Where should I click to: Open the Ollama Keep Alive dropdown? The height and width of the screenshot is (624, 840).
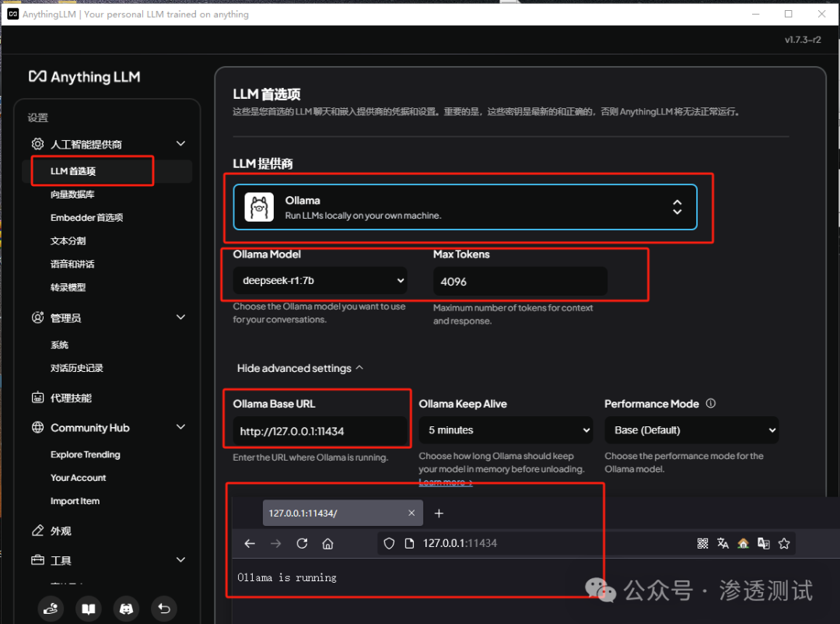tap(506, 430)
